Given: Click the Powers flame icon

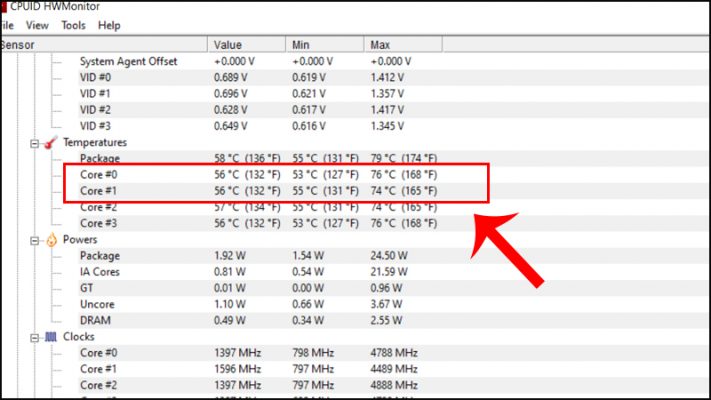Looking at the screenshot, I should 51,240.
